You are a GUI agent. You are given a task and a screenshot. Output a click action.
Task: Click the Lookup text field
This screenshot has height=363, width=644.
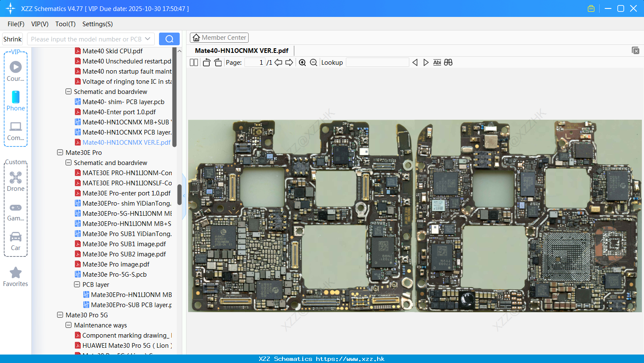point(378,63)
